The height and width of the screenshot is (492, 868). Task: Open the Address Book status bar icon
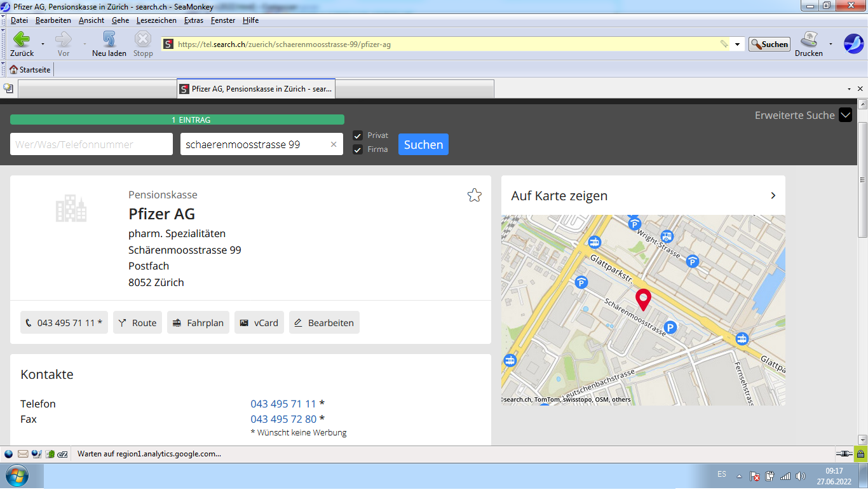point(50,454)
